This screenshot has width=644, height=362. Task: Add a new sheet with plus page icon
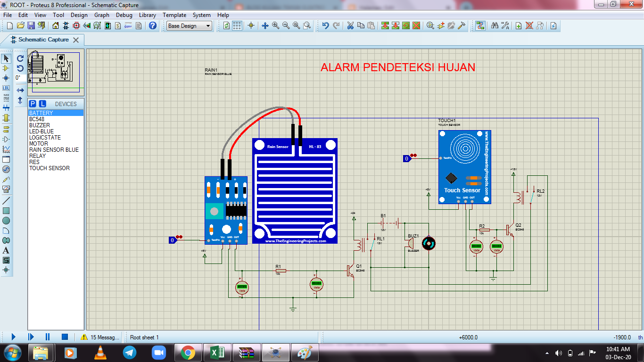pos(519,25)
